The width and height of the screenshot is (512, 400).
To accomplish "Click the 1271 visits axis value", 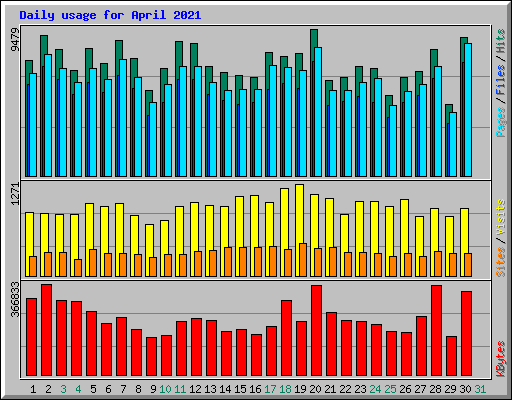I will pos(15,194).
